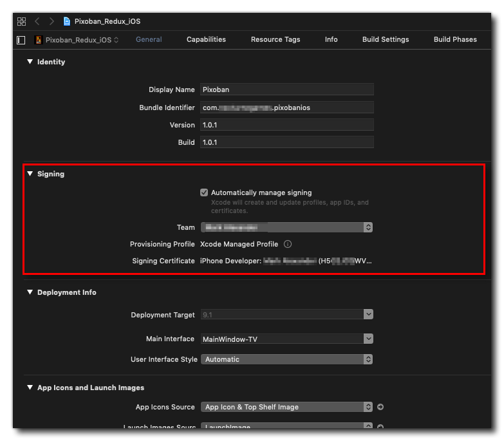504x441 pixels.
Task: Open the Main Interface combo box
Action: 286,339
